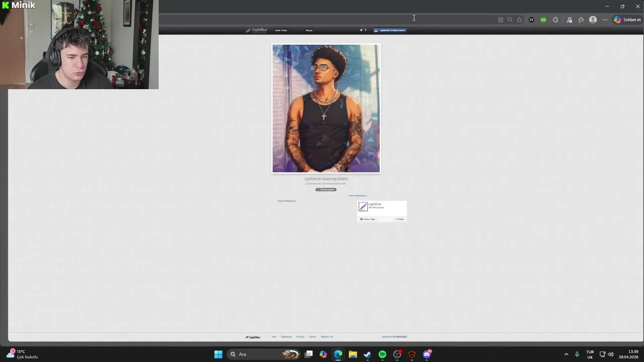
Task: Click the taskbar search box 'Ara'
Action: tap(264, 354)
